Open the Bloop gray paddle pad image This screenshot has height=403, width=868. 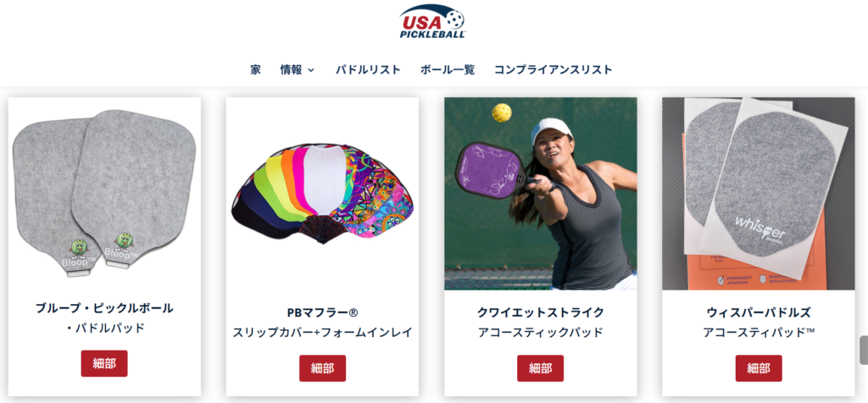pyautogui.click(x=104, y=194)
